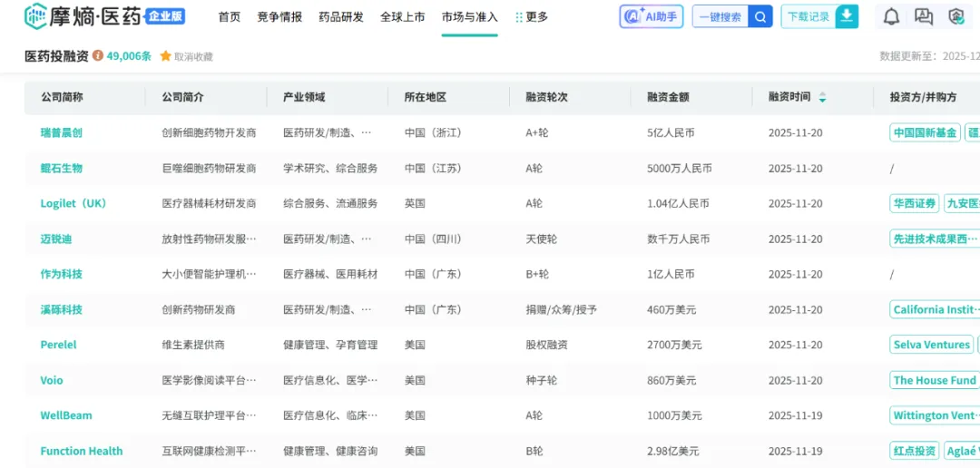The image size is (980, 468).
Task: Click the download arrow icon
Action: coord(847,16)
